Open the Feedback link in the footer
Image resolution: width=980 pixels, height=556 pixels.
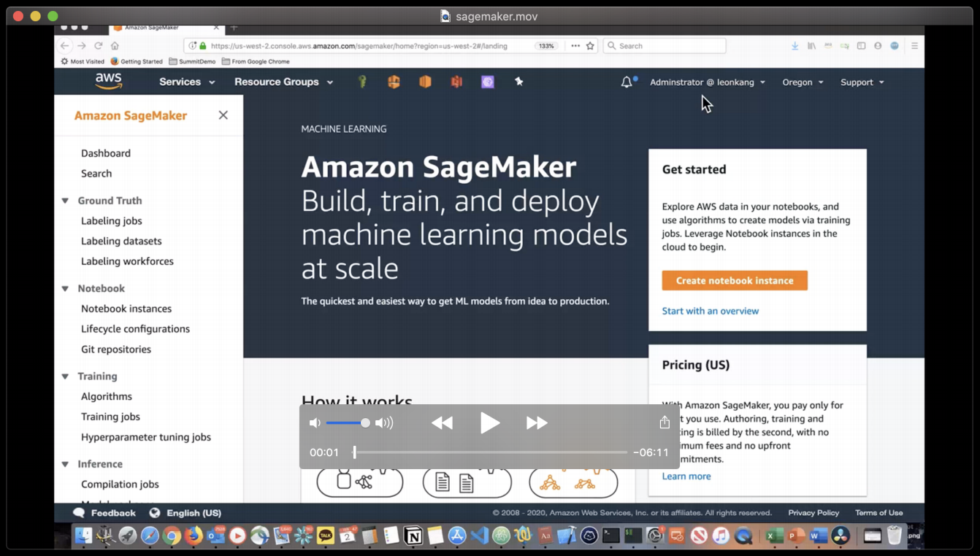click(x=104, y=513)
